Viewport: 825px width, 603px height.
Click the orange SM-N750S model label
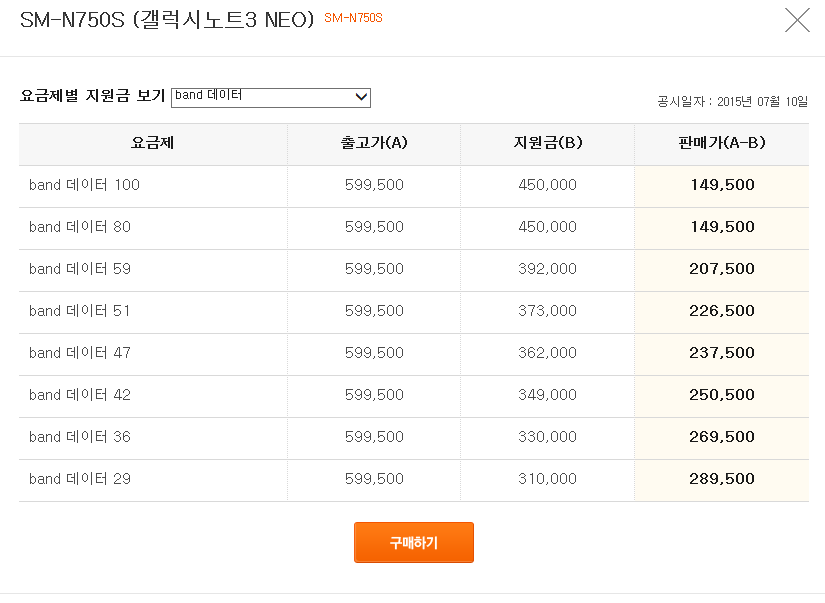[353, 18]
